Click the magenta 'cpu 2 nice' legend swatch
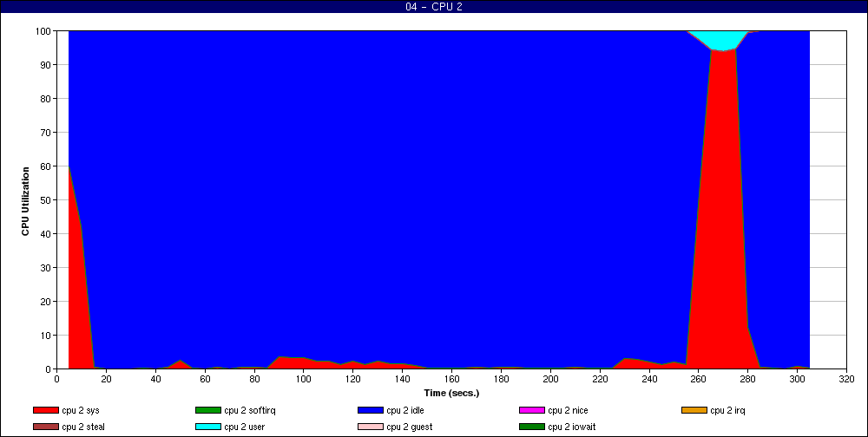The height and width of the screenshot is (437, 868). pyautogui.click(x=531, y=410)
